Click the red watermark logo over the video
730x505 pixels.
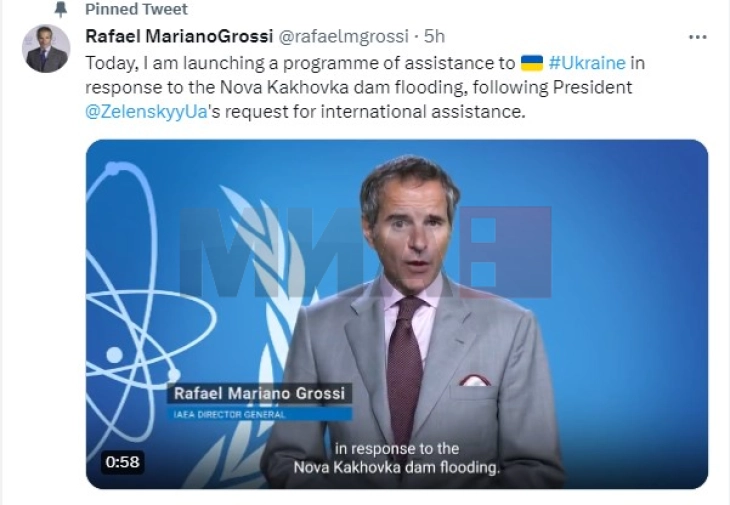pyautogui.click(x=365, y=252)
